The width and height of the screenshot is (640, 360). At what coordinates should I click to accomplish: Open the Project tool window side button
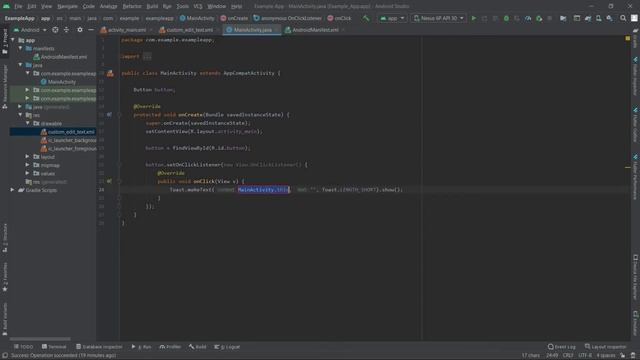click(5, 42)
